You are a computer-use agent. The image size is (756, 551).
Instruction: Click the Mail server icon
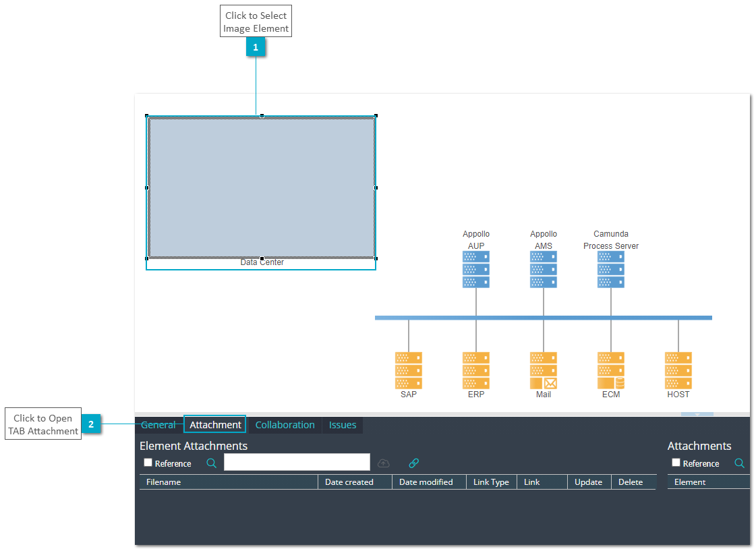click(x=544, y=370)
